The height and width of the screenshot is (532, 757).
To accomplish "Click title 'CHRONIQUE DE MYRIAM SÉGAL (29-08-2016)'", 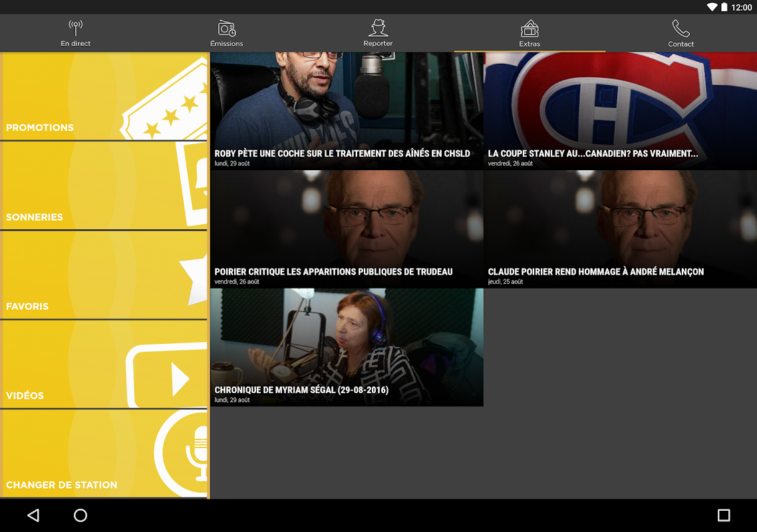I will (x=301, y=390).
